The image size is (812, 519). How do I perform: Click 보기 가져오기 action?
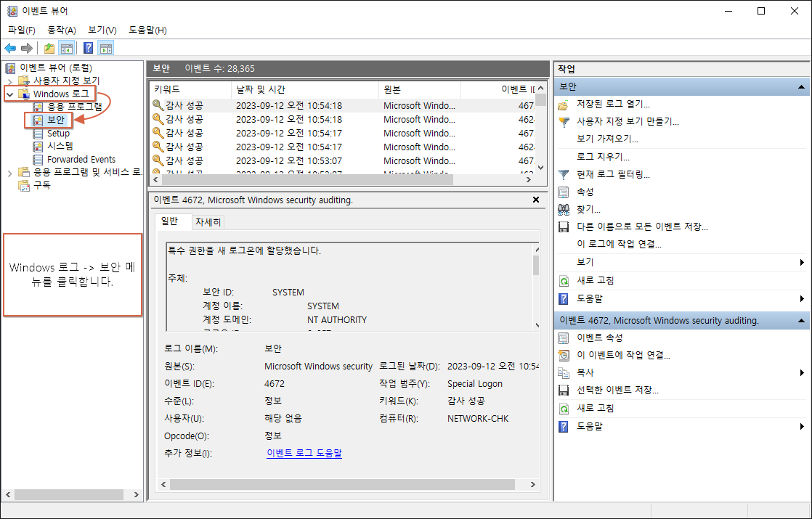coord(607,139)
